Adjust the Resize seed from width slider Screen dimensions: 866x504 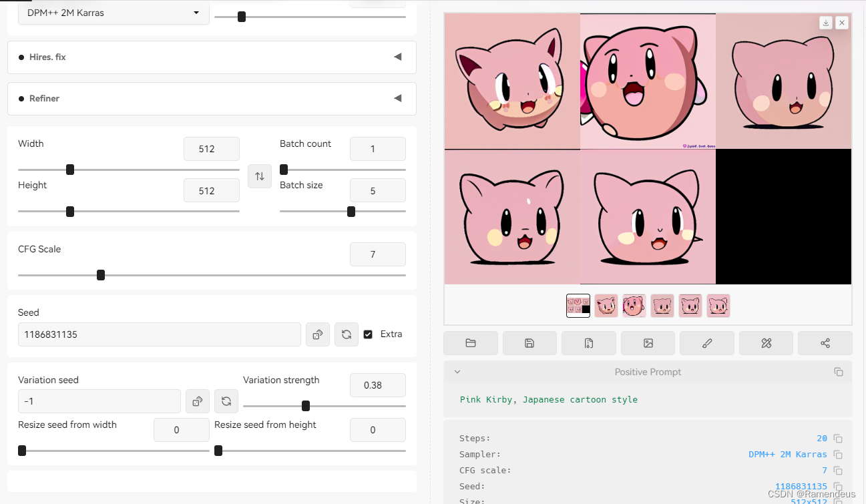[114, 451]
